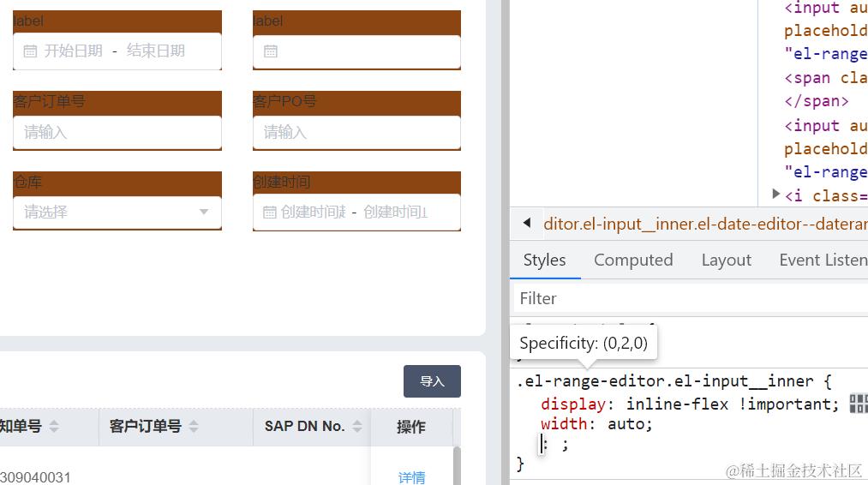
Task: Open the Layout tab in DevTools
Action: coord(726,260)
